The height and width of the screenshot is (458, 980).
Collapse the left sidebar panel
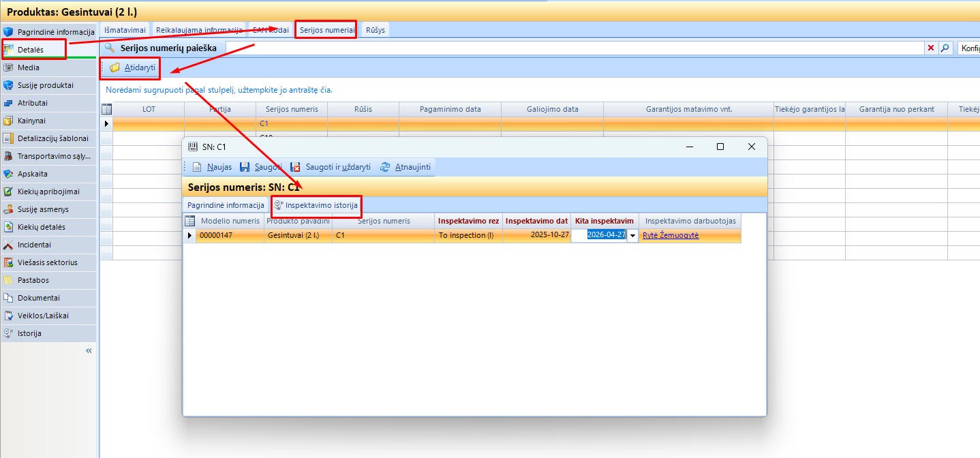(x=89, y=350)
